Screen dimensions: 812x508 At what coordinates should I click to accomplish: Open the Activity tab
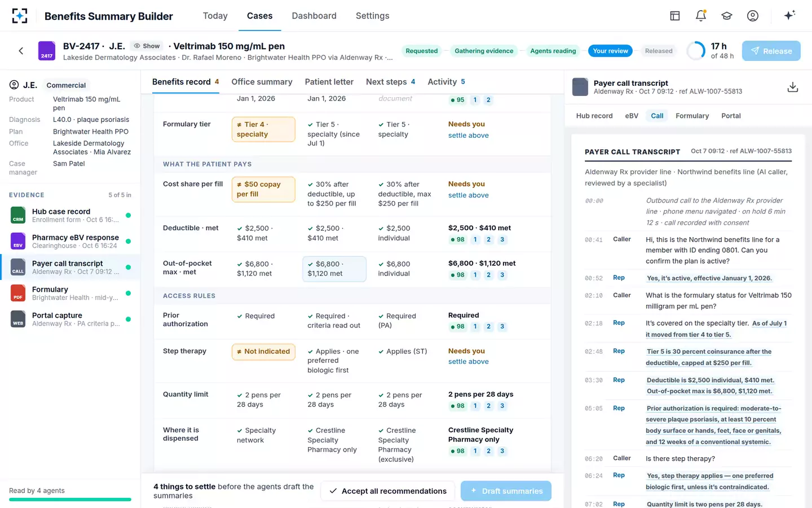click(447, 82)
